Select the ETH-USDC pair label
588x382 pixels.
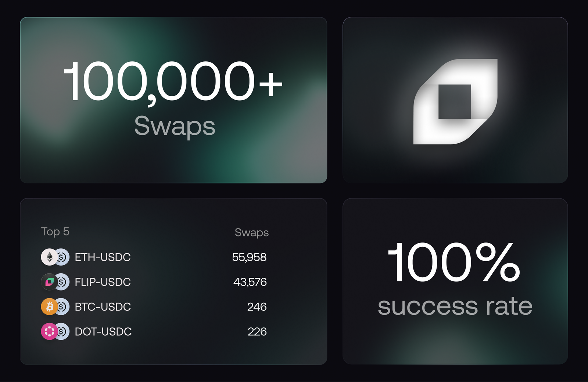(103, 257)
